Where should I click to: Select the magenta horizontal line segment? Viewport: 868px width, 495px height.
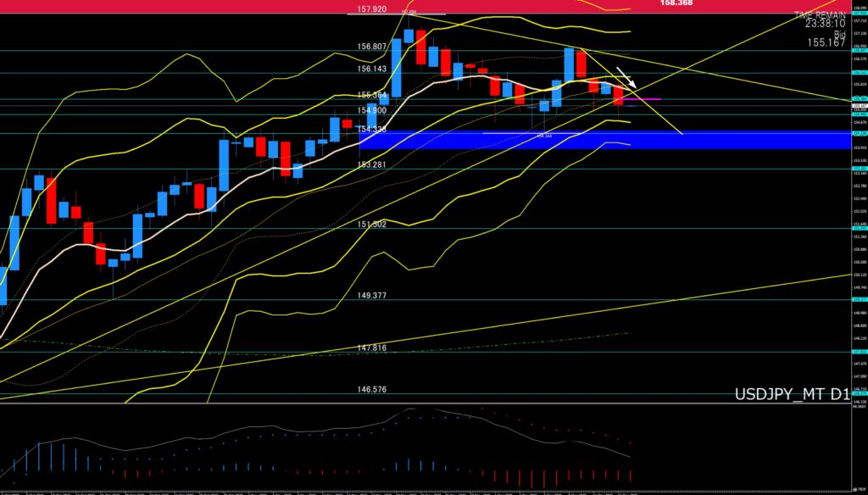[x=647, y=100]
